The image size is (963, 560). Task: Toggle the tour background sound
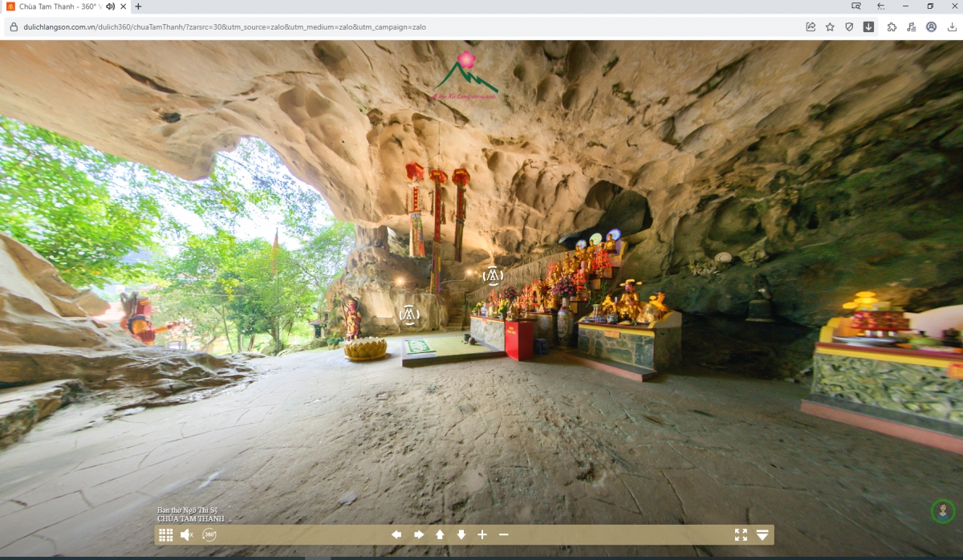(x=187, y=535)
